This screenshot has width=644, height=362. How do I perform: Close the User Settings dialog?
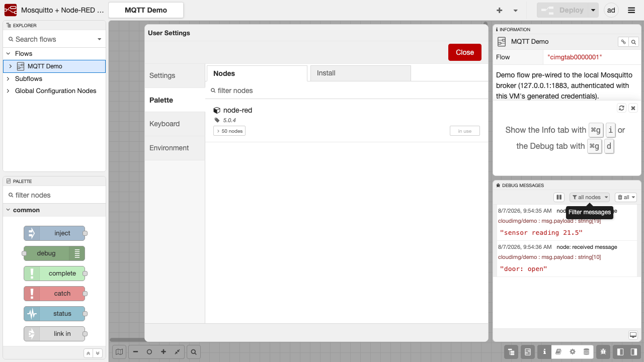pyautogui.click(x=465, y=52)
